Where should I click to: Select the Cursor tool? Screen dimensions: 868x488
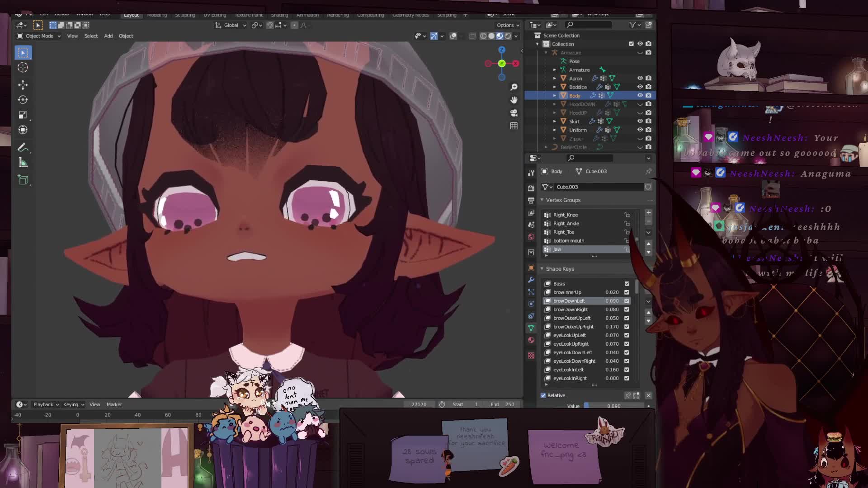(23, 68)
